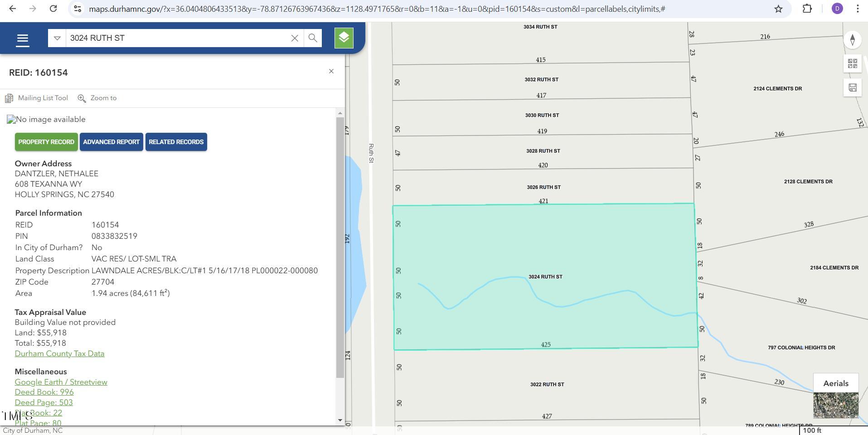Screen dimensions: 868x435
Task: Click Zoom to parcel
Action: (x=97, y=98)
